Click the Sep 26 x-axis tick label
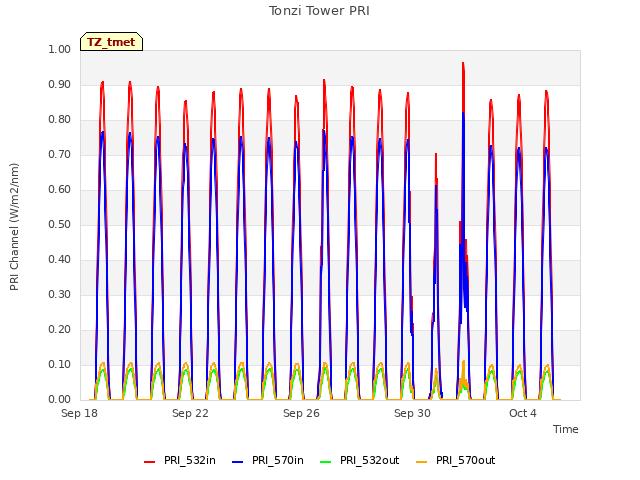This screenshot has height=480, width=640. pos(301,413)
